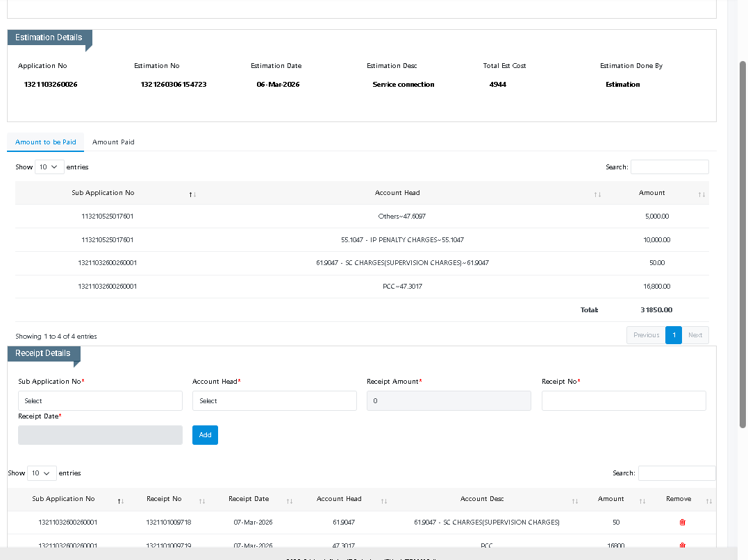Open the Sub Application No select dropdown

100,401
